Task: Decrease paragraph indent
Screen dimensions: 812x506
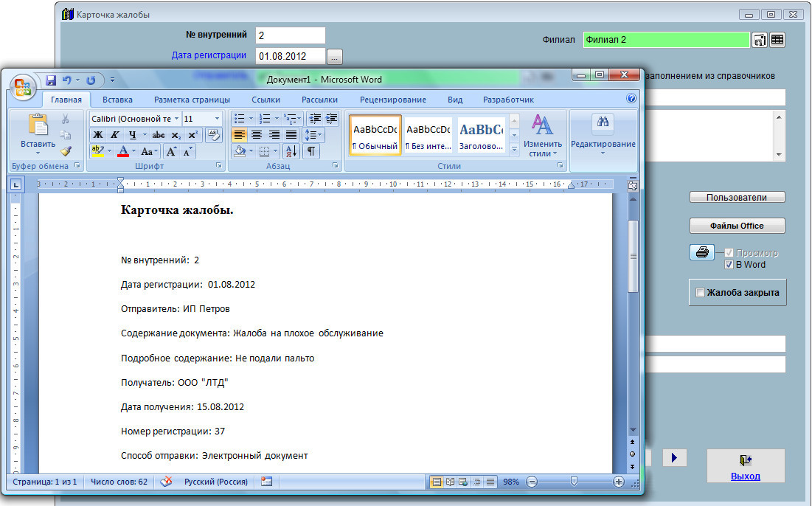Action: click(x=314, y=119)
